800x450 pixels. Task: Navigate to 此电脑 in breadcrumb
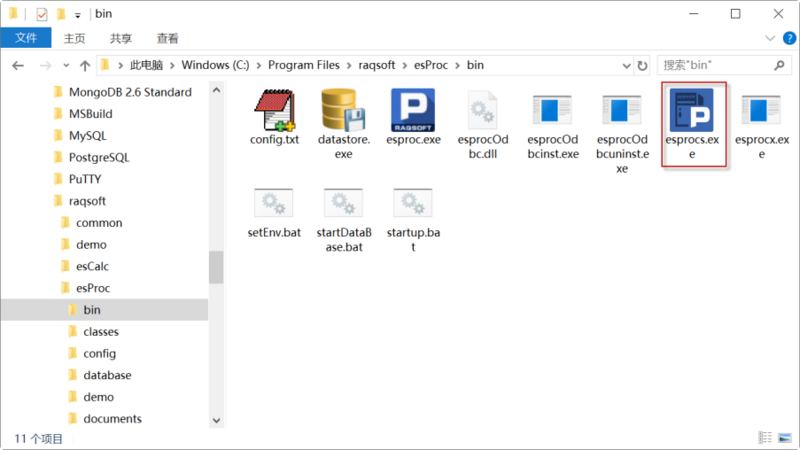click(x=146, y=65)
